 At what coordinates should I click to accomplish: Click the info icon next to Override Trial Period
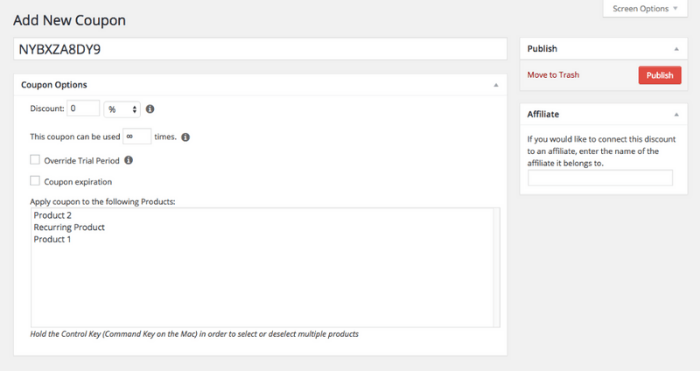click(x=129, y=160)
